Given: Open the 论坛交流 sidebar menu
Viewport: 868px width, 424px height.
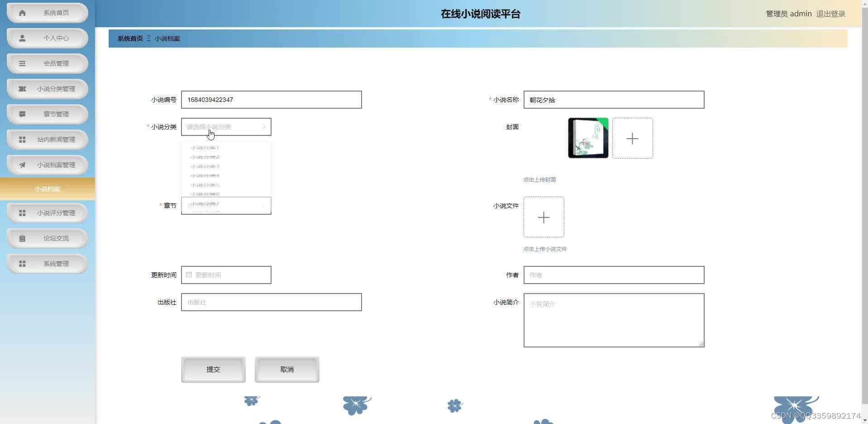Looking at the screenshot, I should coord(48,238).
